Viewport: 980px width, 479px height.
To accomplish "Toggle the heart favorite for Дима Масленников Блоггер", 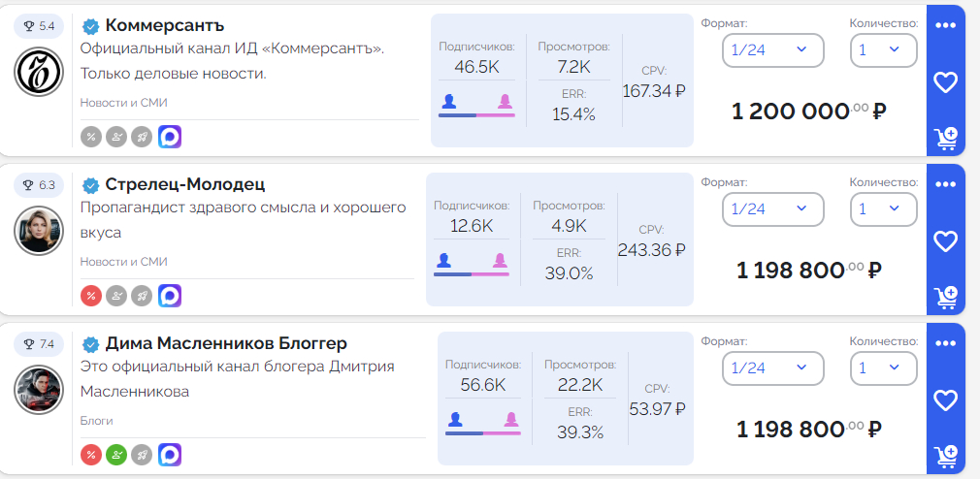I will pyautogui.click(x=945, y=399).
